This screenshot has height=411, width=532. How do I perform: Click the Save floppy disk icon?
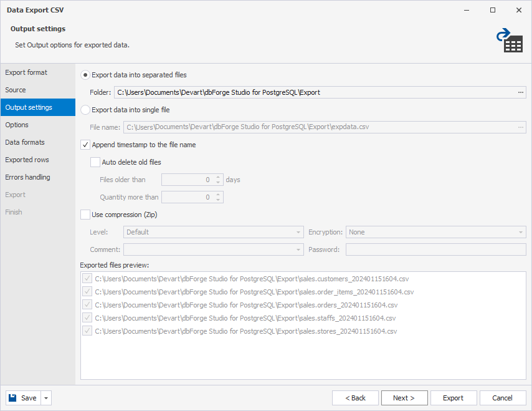[x=12, y=398]
